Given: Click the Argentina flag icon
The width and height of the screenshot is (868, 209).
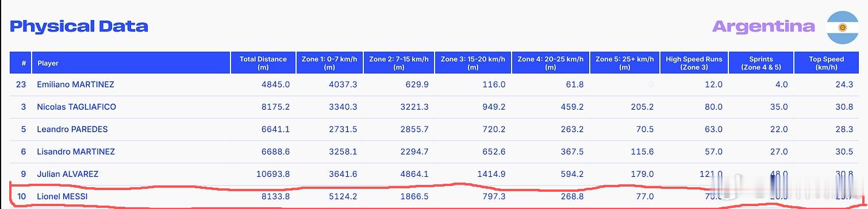Looking at the screenshot, I should click(843, 27).
